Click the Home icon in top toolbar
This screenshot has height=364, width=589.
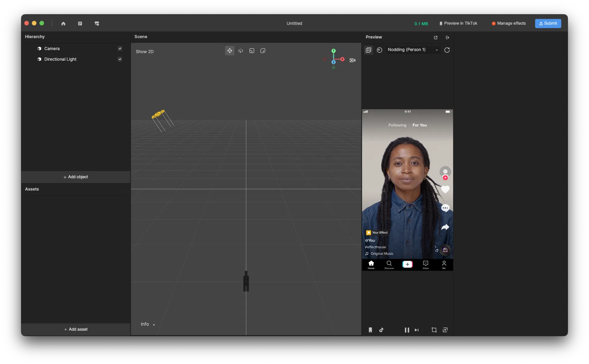coord(63,23)
